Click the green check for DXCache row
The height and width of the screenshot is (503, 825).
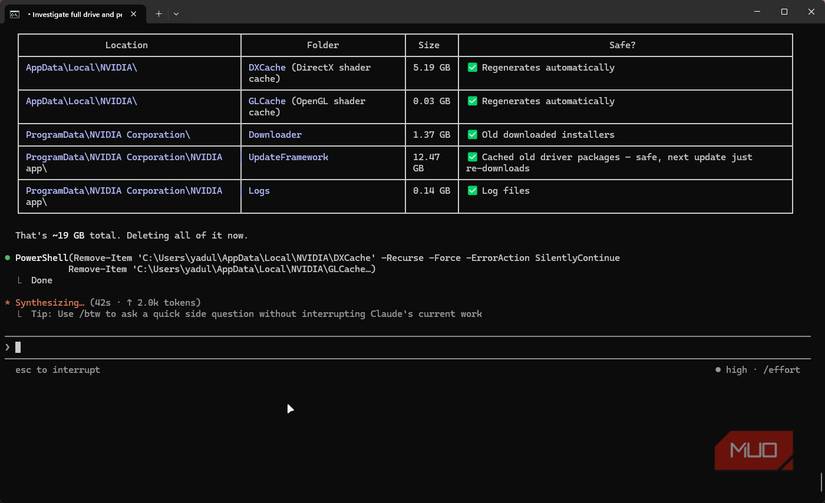pos(472,67)
